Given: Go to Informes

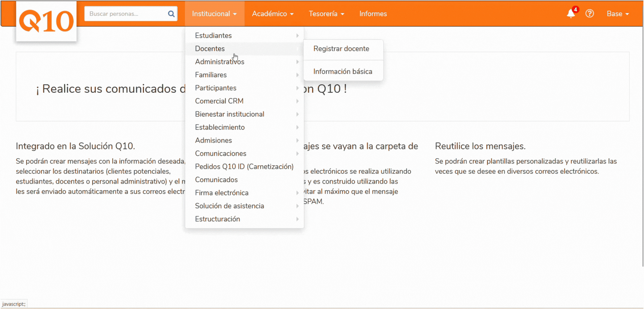Looking at the screenshot, I should pos(373,13).
